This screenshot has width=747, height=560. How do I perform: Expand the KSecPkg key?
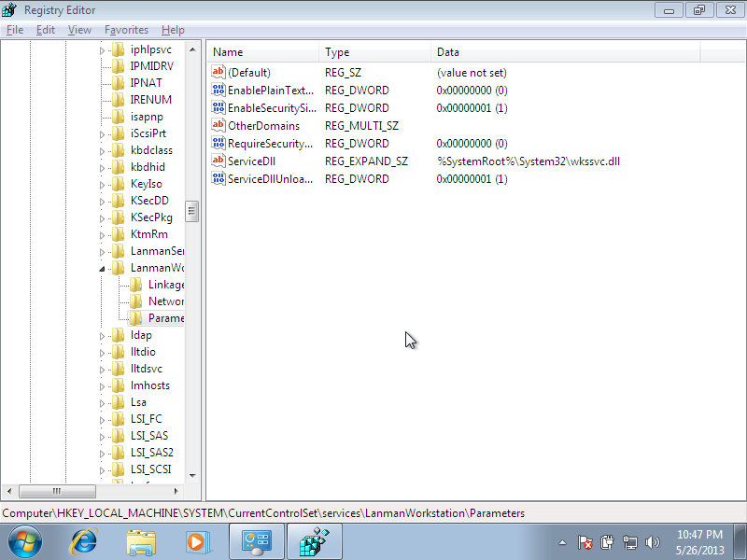coord(102,218)
